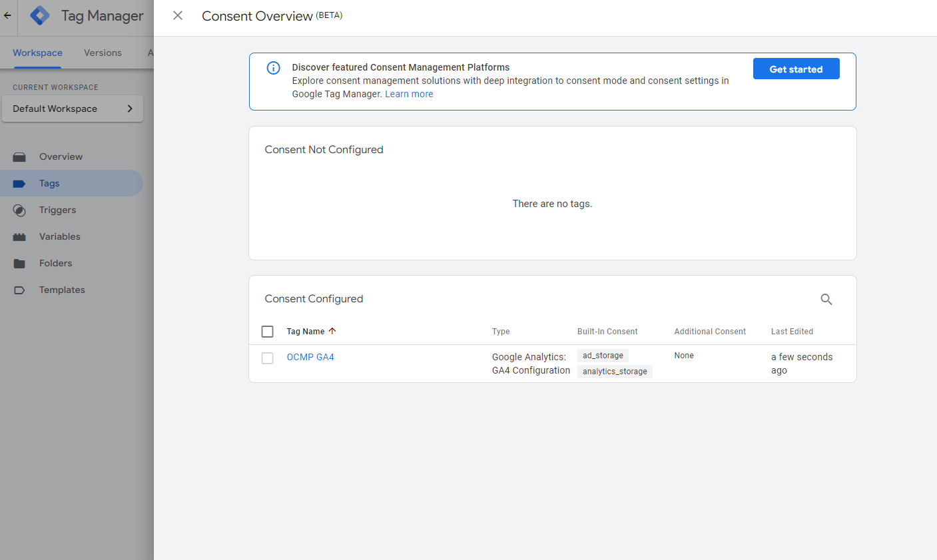The height and width of the screenshot is (560, 937).
Task: Go to Triggers in the sidebar
Action: pyautogui.click(x=57, y=210)
